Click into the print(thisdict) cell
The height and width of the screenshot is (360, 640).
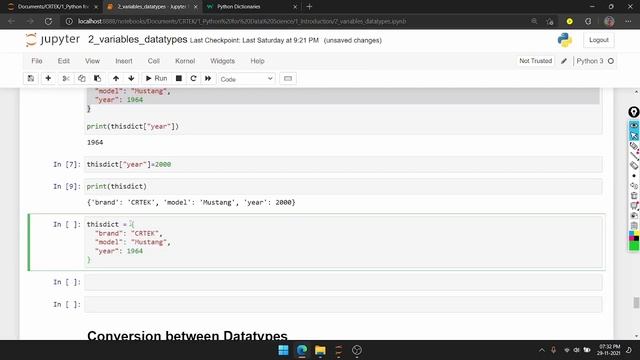(x=343, y=187)
